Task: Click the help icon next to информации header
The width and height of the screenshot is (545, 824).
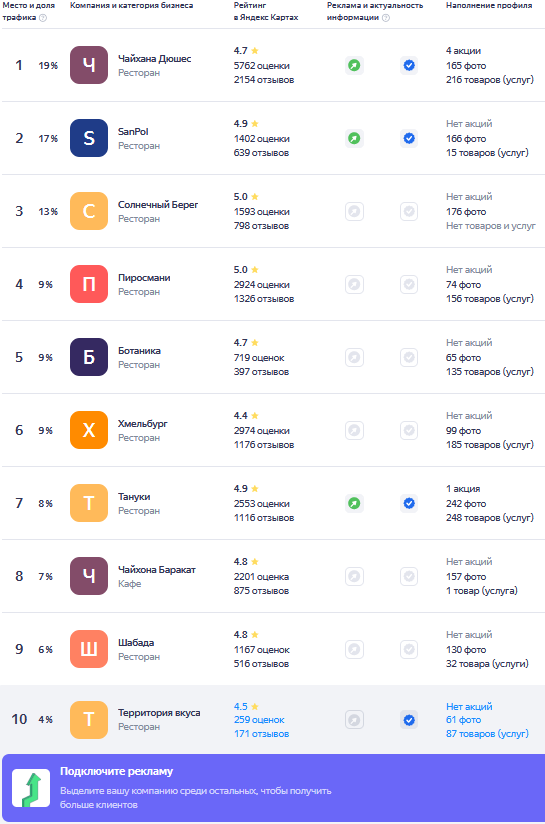Action: 386,18
